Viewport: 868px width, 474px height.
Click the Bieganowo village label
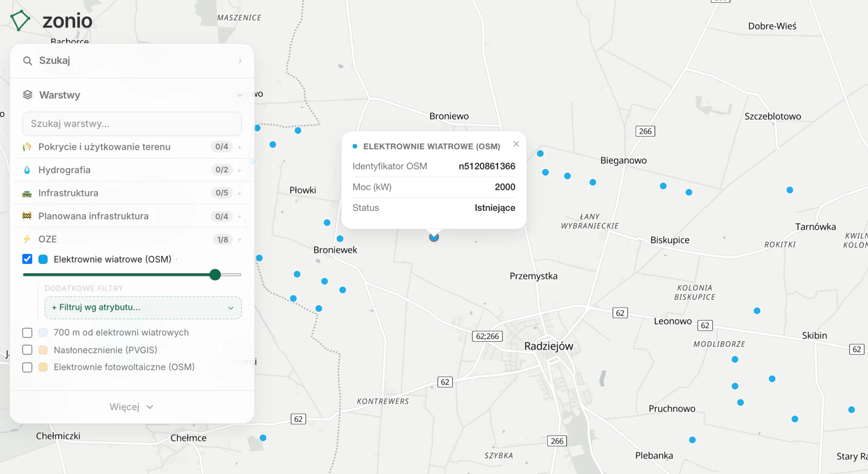point(624,160)
